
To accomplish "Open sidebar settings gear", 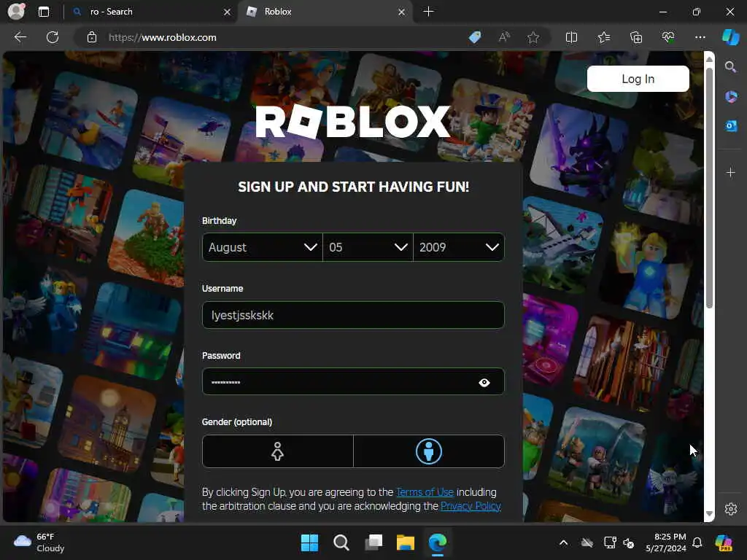I will click(731, 508).
